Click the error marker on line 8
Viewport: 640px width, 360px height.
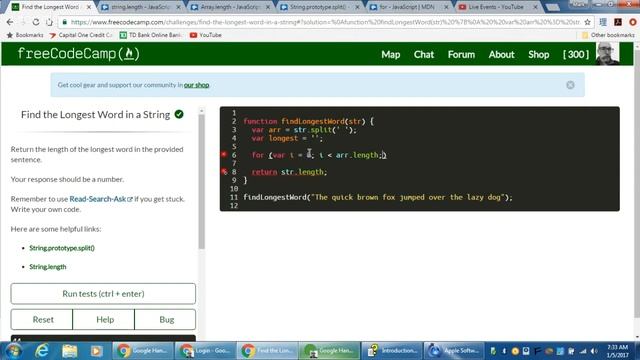(x=224, y=171)
